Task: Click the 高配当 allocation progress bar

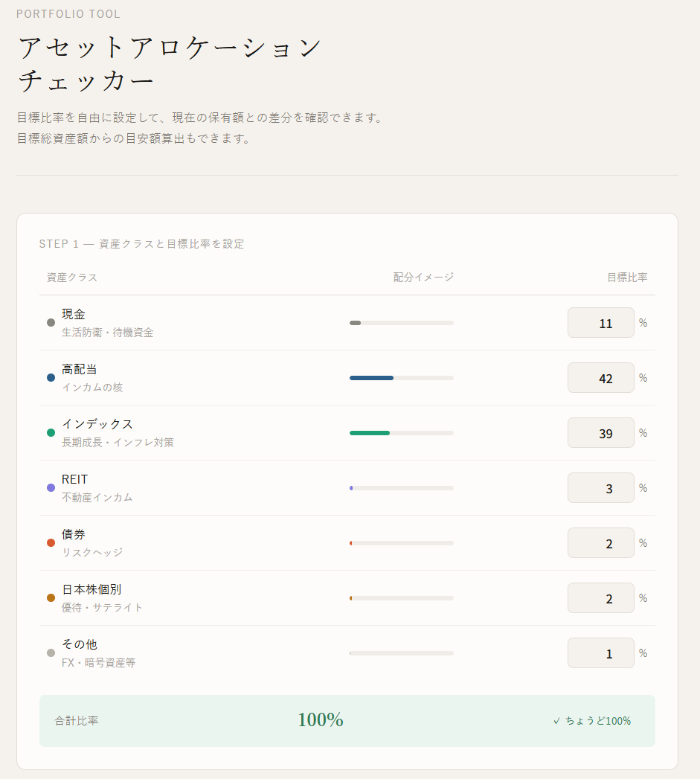Action: [x=401, y=378]
